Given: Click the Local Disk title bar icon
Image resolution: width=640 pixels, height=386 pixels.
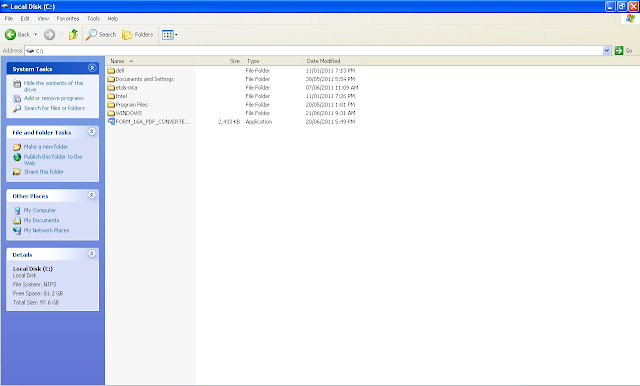Looking at the screenshot, I should click(5, 7).
